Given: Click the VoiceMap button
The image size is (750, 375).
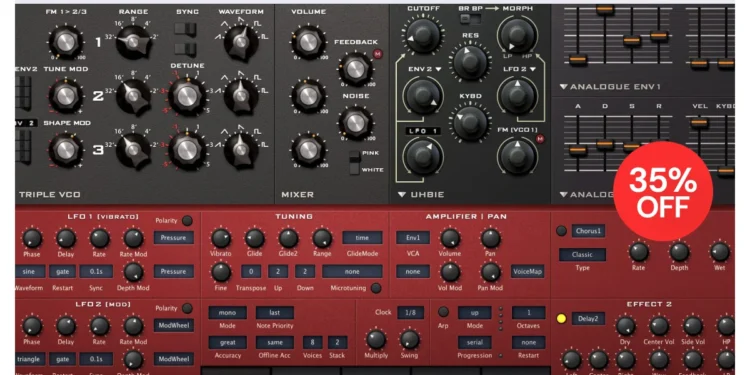Looking at the screenshot, I should point(528,271).
